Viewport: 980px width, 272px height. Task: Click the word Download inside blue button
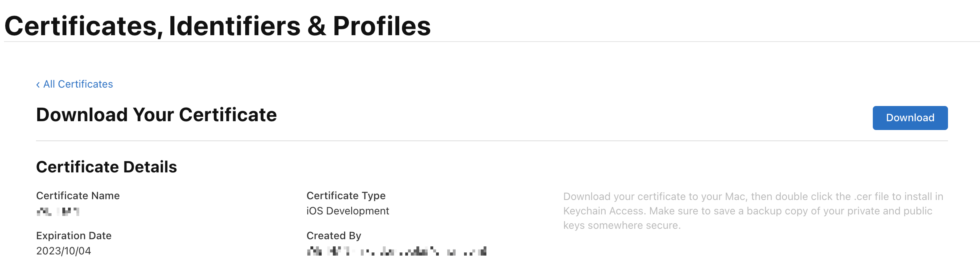[x=910, y=118]
